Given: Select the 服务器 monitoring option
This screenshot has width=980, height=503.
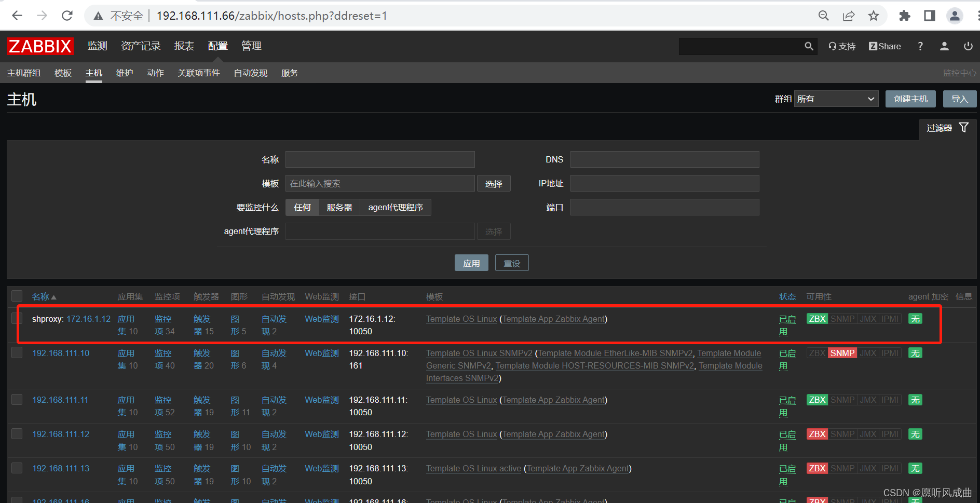Looking at the screenshot, I should pyautogui.click(x=339, y=207).
